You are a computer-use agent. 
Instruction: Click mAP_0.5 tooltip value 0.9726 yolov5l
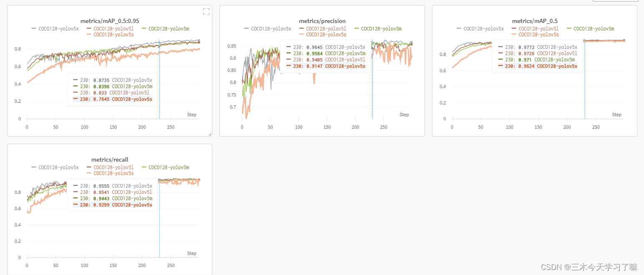point(527,53)
